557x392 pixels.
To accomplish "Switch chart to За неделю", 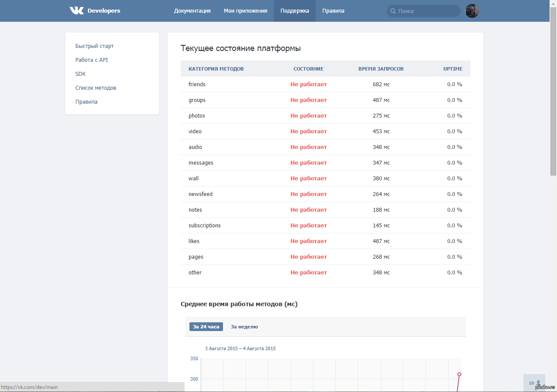I will (x=244, y=327).
